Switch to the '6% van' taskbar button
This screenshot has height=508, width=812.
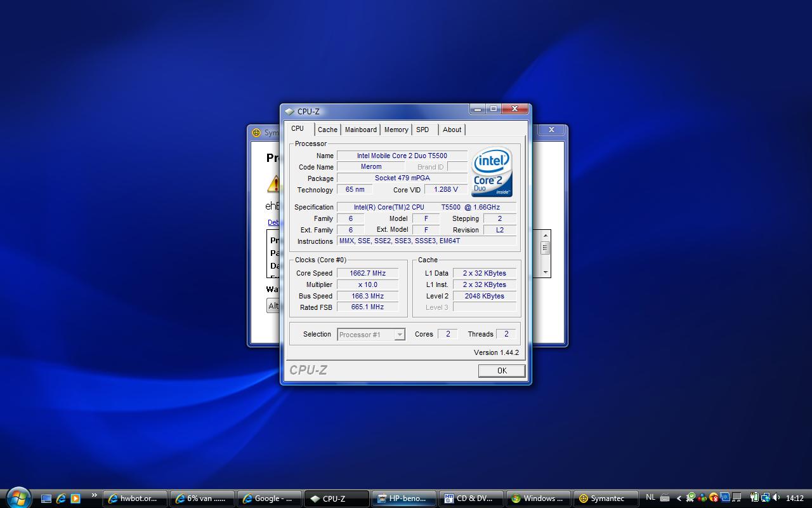point(202,498)
